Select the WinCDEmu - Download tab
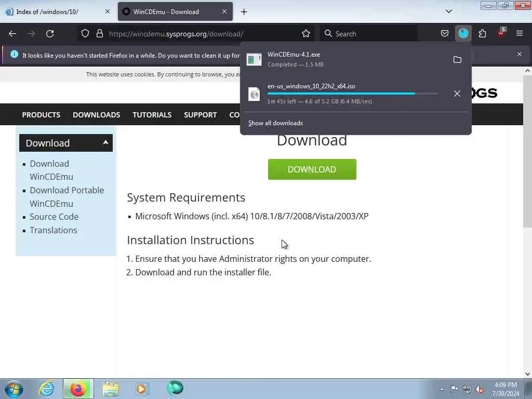 (x=176, y=11)
